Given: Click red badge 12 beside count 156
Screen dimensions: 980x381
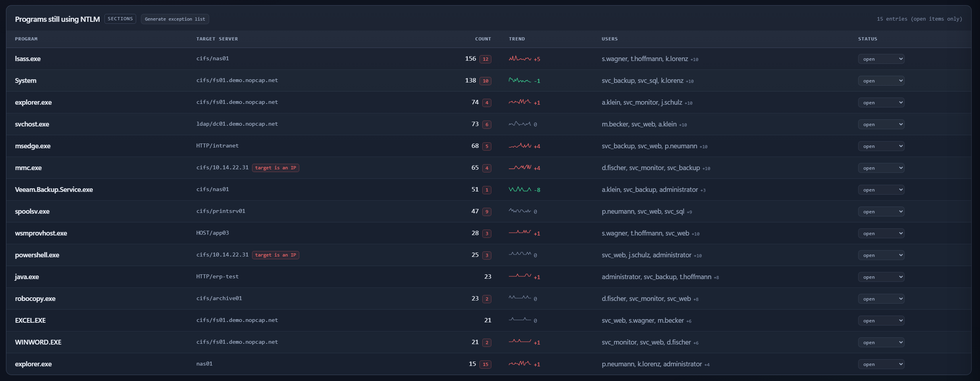Looking at the screenshot, I should (485, 59).
